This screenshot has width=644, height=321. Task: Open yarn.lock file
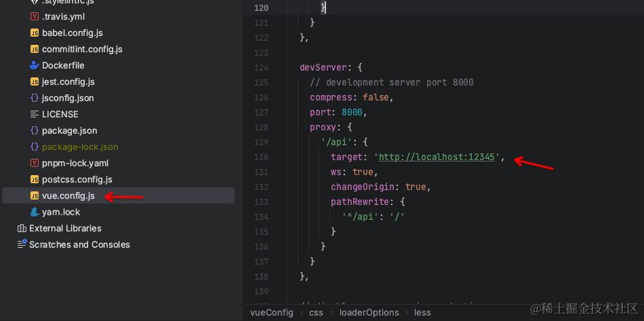pos(61,212)
